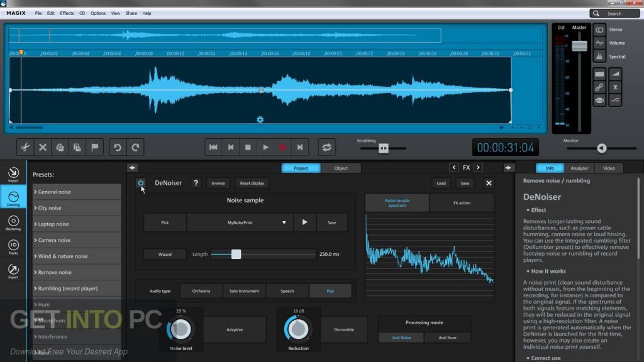Expand Rumbling (record player) presets
644x362 pixels.
77,288
